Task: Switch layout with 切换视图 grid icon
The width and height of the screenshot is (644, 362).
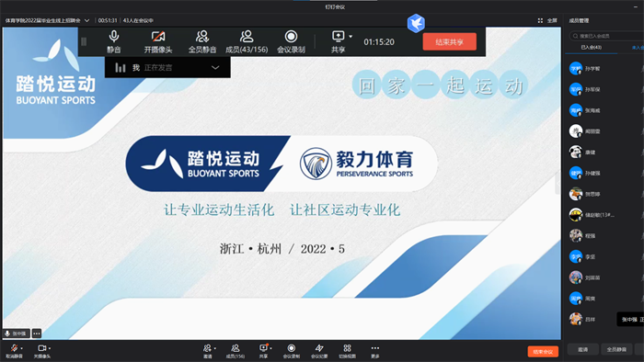Action: pos(347,351)
